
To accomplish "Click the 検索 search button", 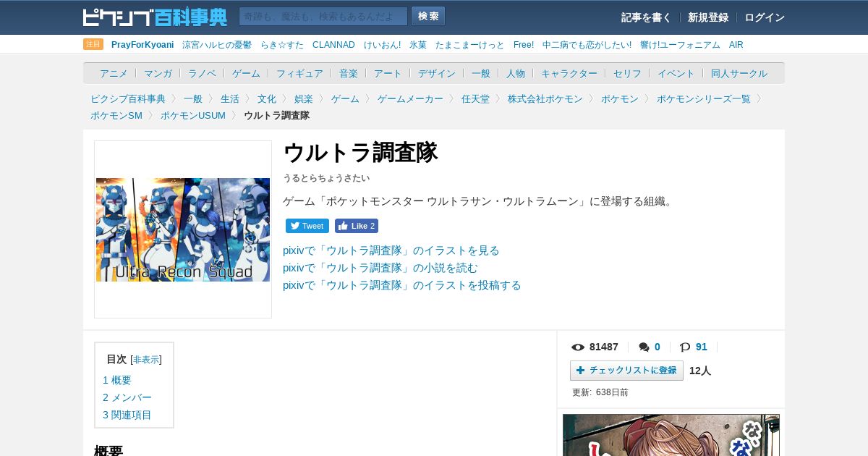I will click(x=428, y=16).
